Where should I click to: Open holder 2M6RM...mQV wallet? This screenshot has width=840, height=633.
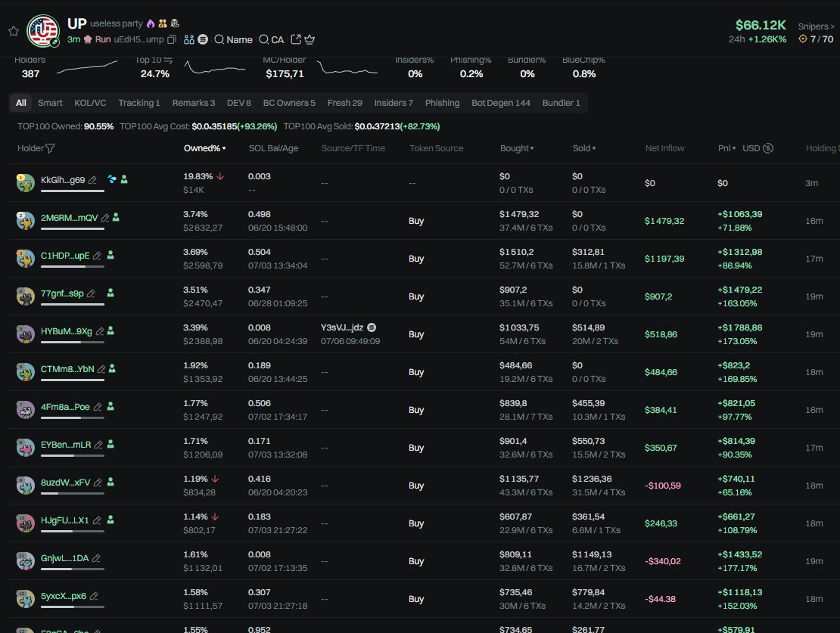[x=69, y=218]
